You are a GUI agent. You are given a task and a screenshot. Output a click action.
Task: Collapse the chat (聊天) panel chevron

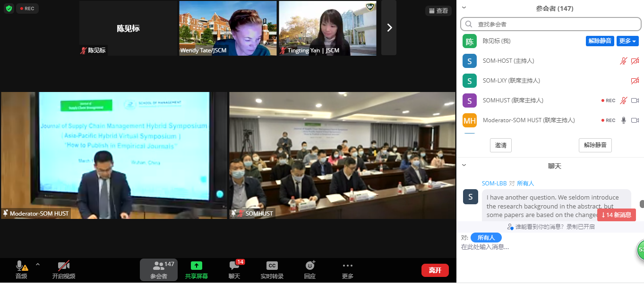coord(464,165)
